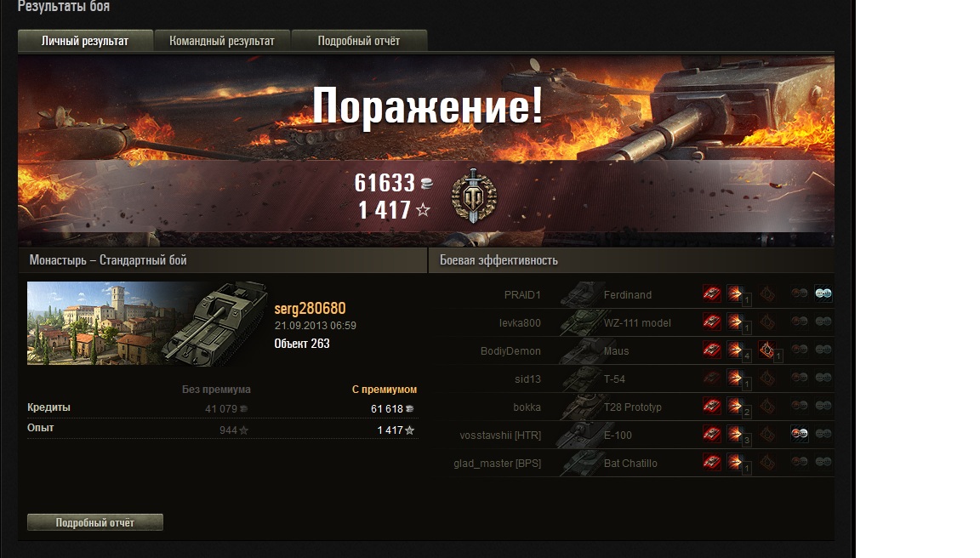Click player glad_master [BPS] name

point(497,463)
